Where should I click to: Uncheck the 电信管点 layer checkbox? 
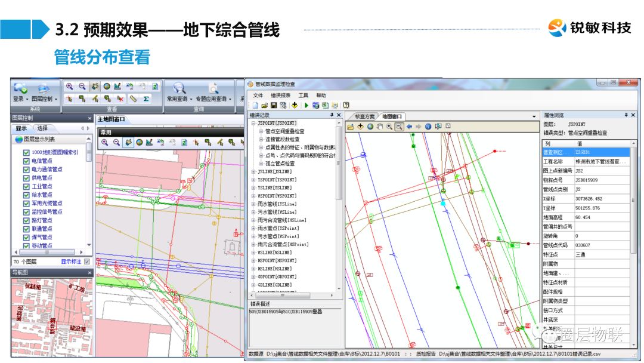coord(26,161)
